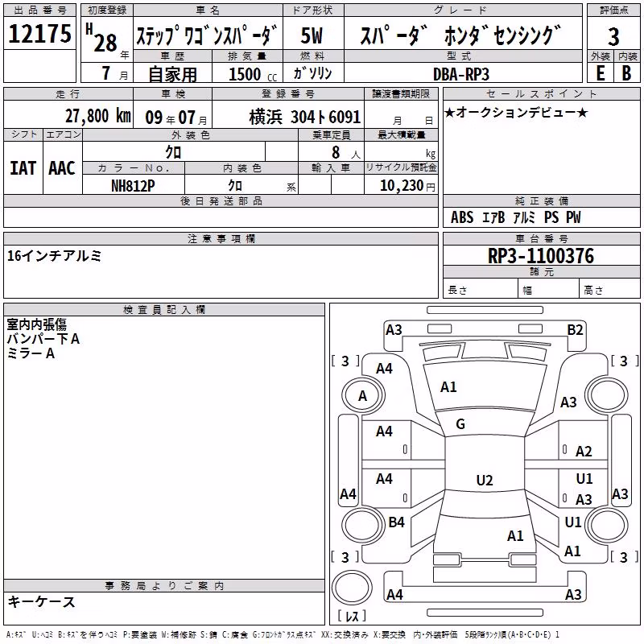Click the overall evaluation score 3
Screen dimensions: 644x644
(613, 36)
